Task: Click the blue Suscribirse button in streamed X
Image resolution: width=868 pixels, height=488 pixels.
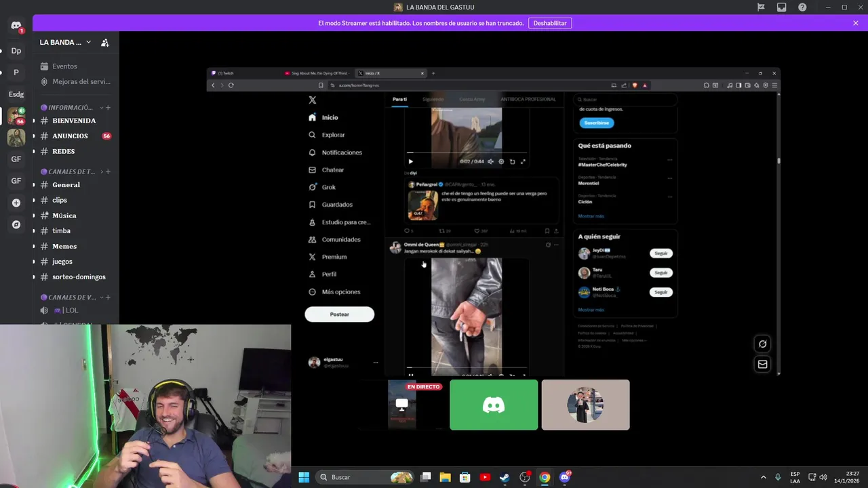Action: (597, 123)
